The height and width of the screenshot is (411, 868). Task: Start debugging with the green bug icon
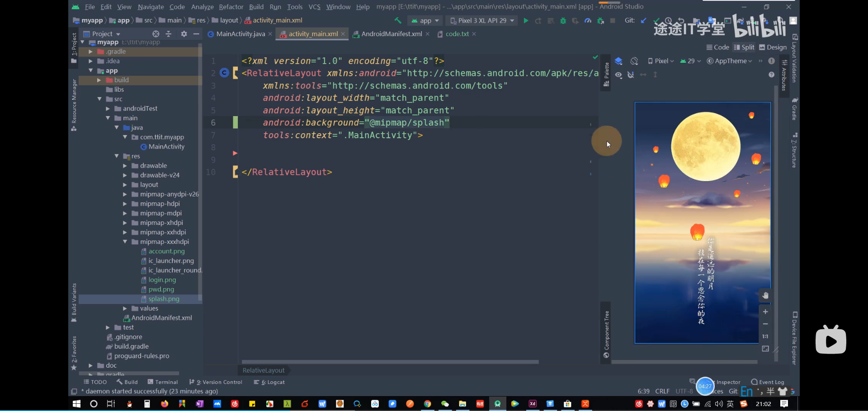[563, 21]
